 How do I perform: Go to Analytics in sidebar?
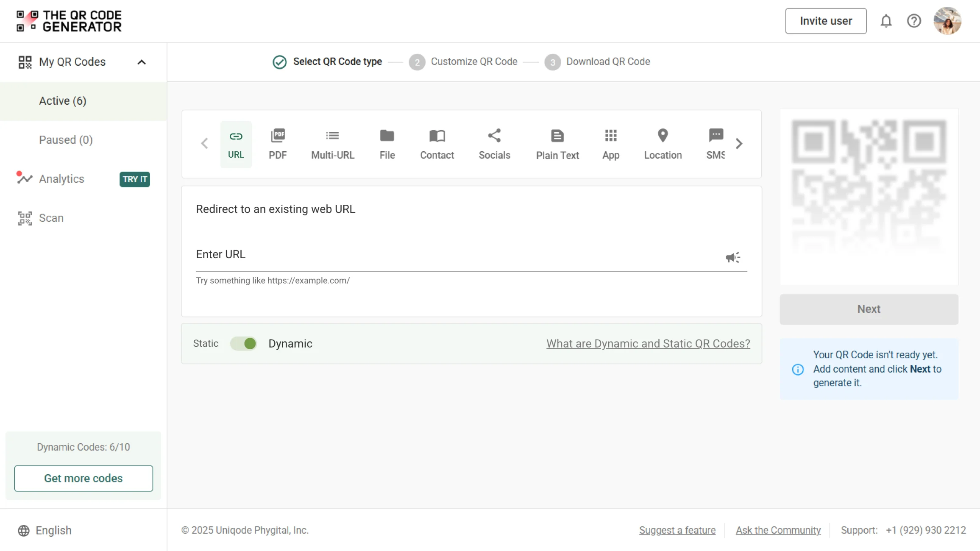61,179
